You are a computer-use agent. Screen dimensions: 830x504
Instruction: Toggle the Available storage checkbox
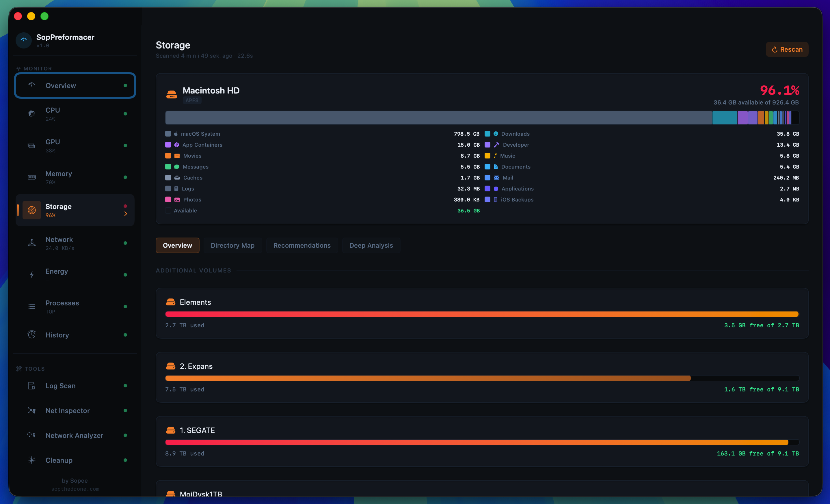[x=168, y=210]
